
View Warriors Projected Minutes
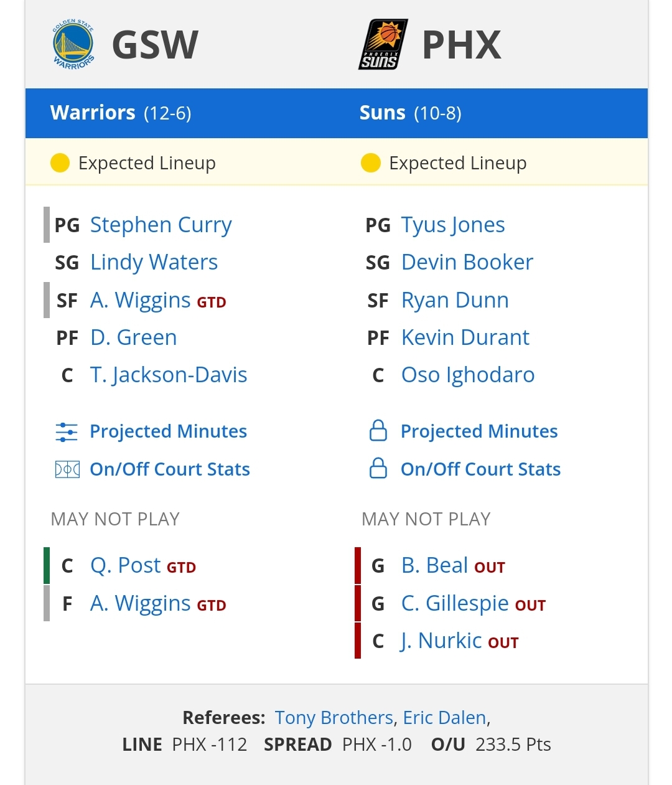tap(168, 431)
